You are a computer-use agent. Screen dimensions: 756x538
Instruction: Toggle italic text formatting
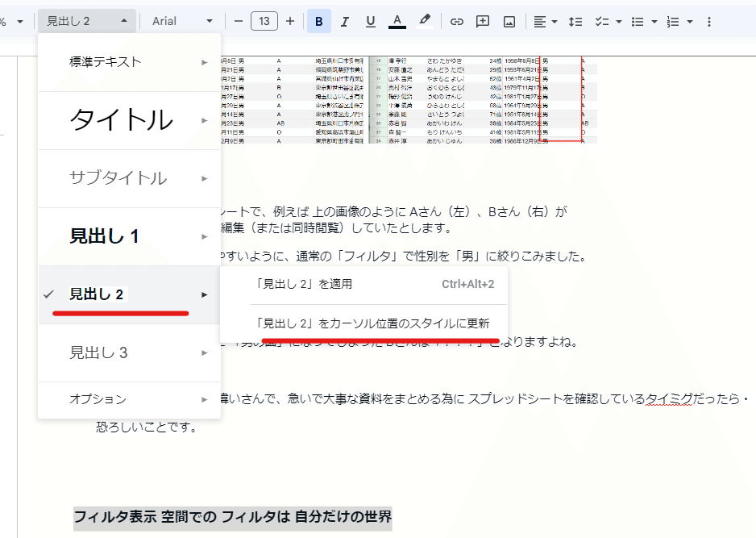344,21
